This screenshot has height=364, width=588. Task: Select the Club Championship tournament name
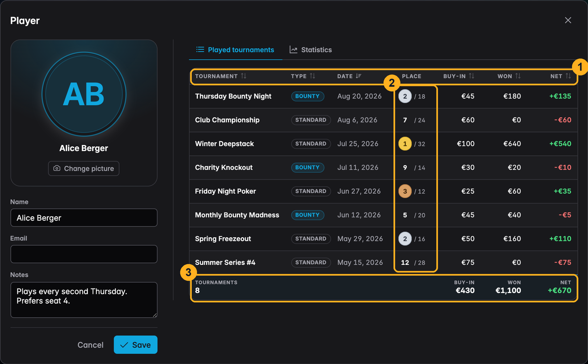(227, 120)
